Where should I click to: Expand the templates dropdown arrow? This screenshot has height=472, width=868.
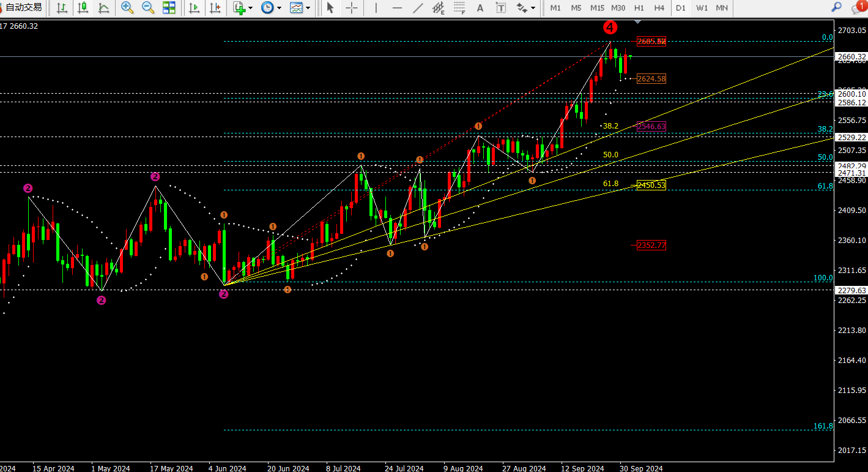(308, 8)
